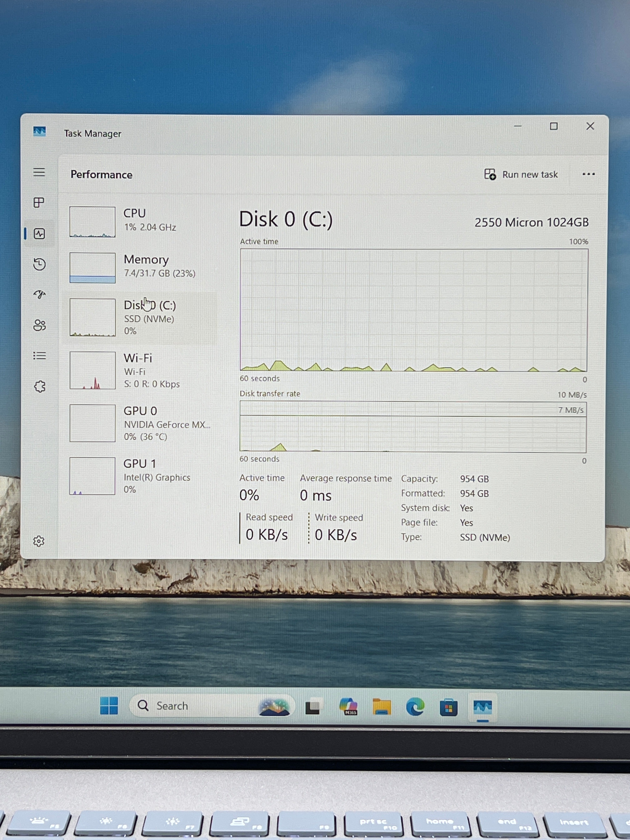Viewport: 630px width, 840px height.
Task: Open the Windows Start menu
Action: pos(109,706)
